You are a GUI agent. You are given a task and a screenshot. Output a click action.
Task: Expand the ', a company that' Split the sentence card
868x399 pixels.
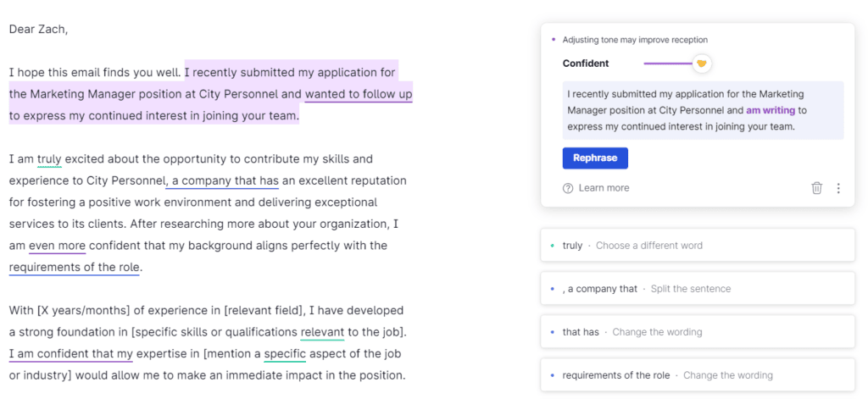698,288
